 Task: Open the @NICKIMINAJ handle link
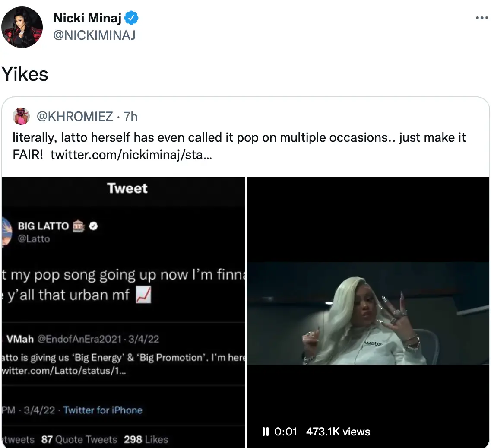coord(94,35)
